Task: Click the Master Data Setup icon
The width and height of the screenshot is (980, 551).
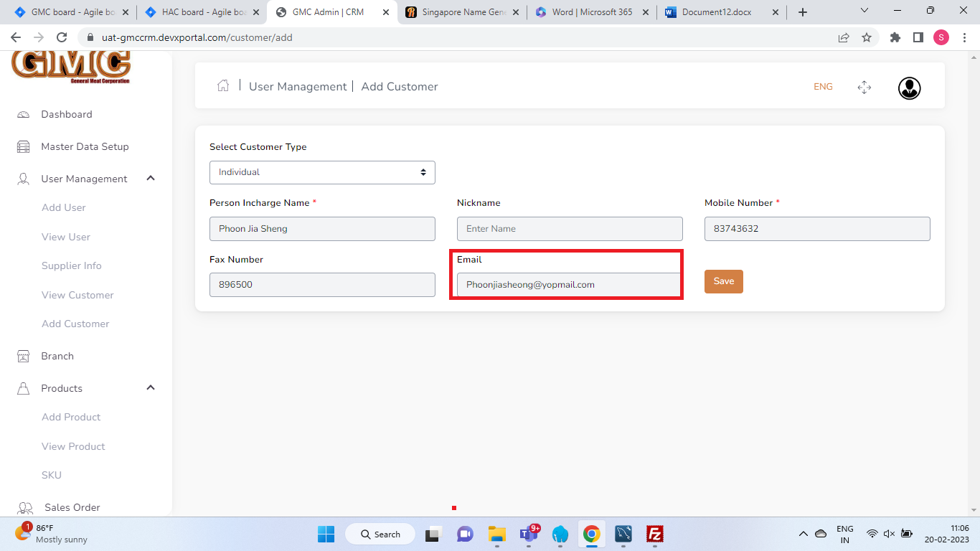Action: [x=24, y=147]
